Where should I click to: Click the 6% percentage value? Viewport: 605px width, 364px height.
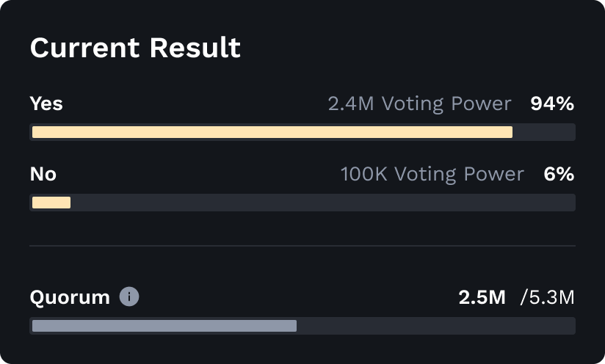pyautogui.click(x=559, y=174)
